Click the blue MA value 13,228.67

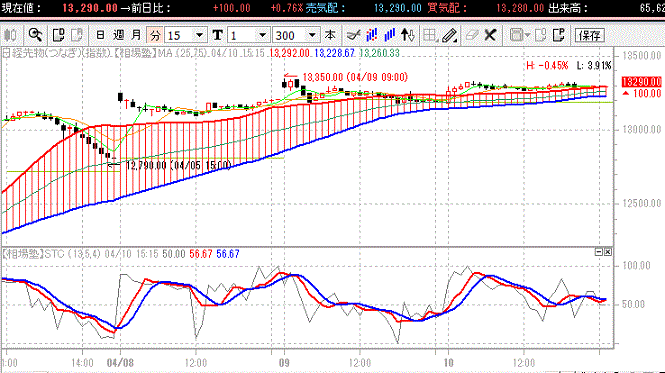click(x=334, y=53)
